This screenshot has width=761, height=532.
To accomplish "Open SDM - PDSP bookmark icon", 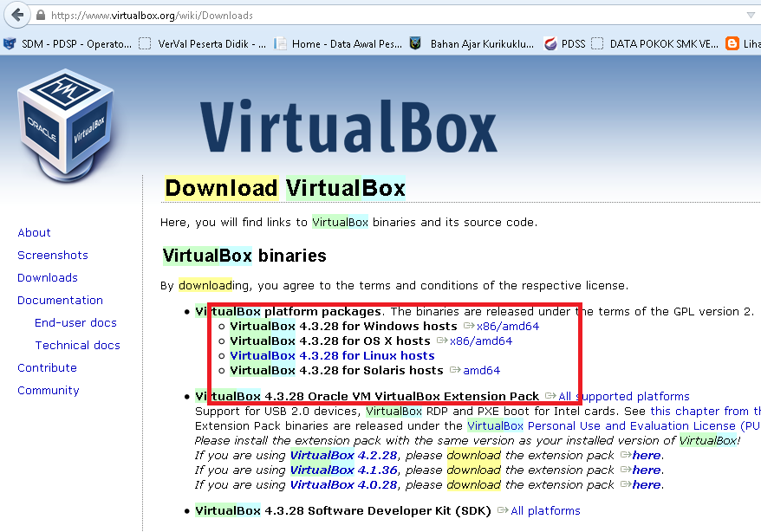I will (10, 44).
